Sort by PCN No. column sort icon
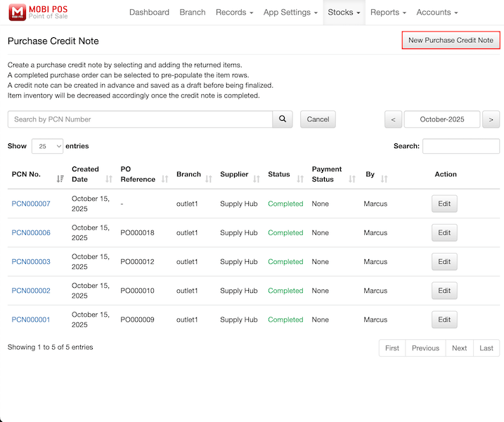 pyautogui.click(x=60, y=179)
